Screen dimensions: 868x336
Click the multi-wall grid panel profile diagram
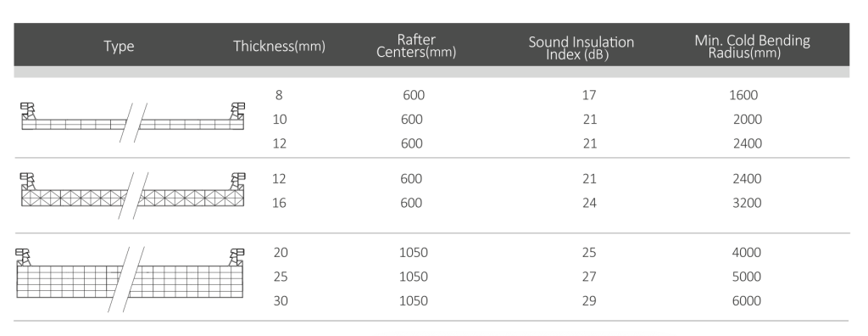pos(130,279)
